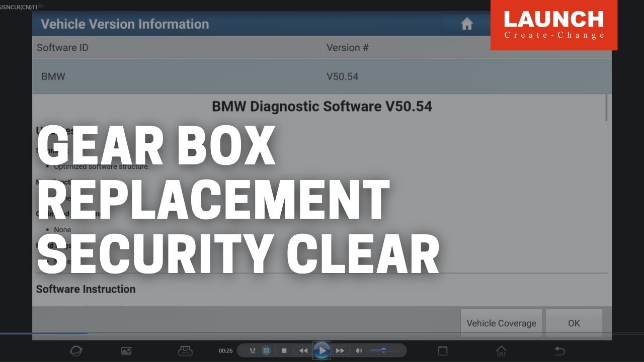Open Vehicle Coverage

pyautogui.click(x=501, y=323)
